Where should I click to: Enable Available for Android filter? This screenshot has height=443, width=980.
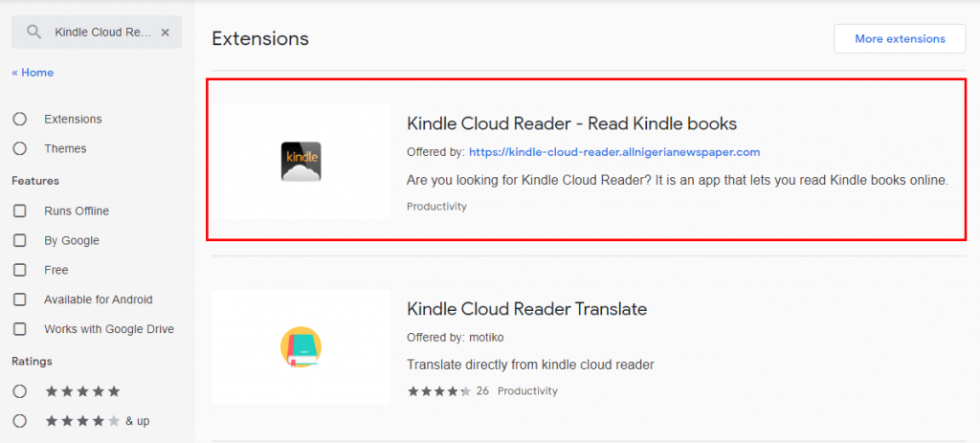coord(20,299)
